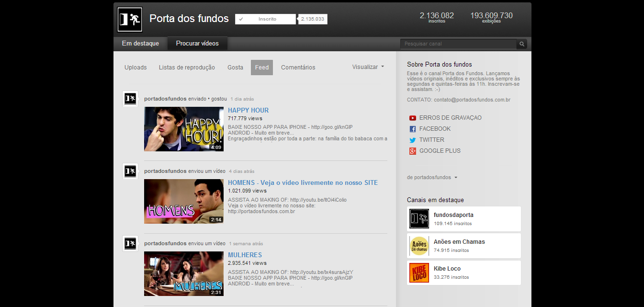Click the Pesquisar canal search field
Viewport: 644px width, 307px height.
tap(459, 44)
